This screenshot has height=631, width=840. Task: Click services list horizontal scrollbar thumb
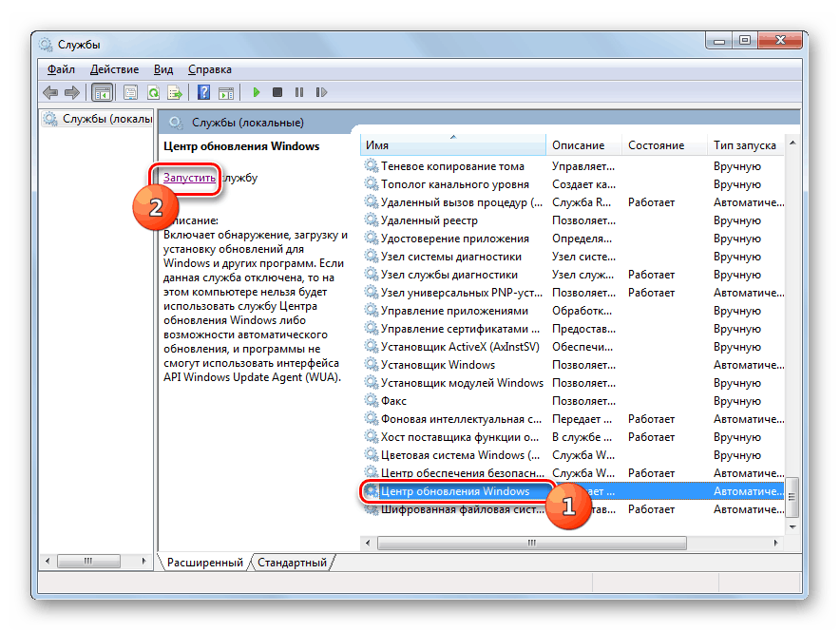[x=531, y=543]
